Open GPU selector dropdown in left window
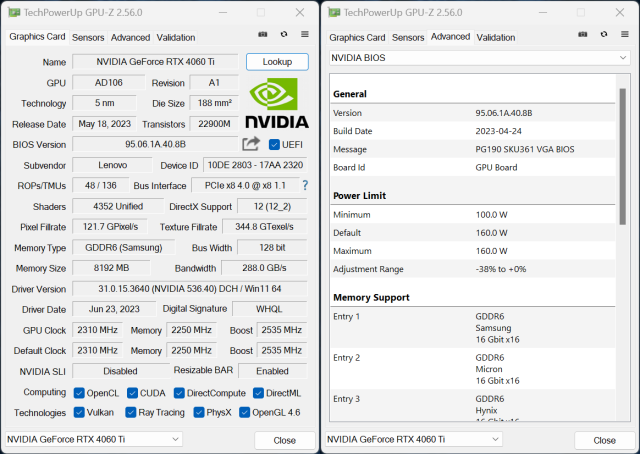 coord(95,439)
